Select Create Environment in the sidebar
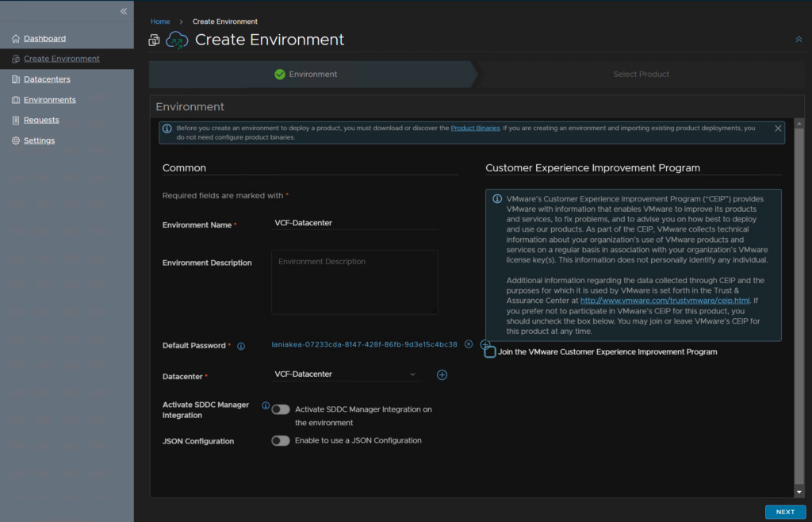 (62, 59)
